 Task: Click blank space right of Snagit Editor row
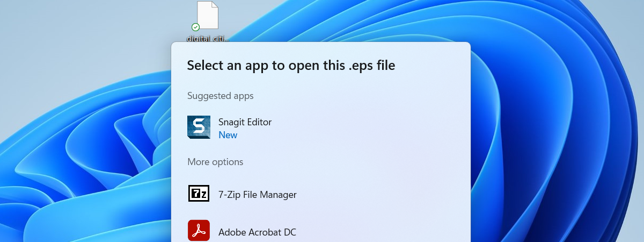(x=376, y=128)
